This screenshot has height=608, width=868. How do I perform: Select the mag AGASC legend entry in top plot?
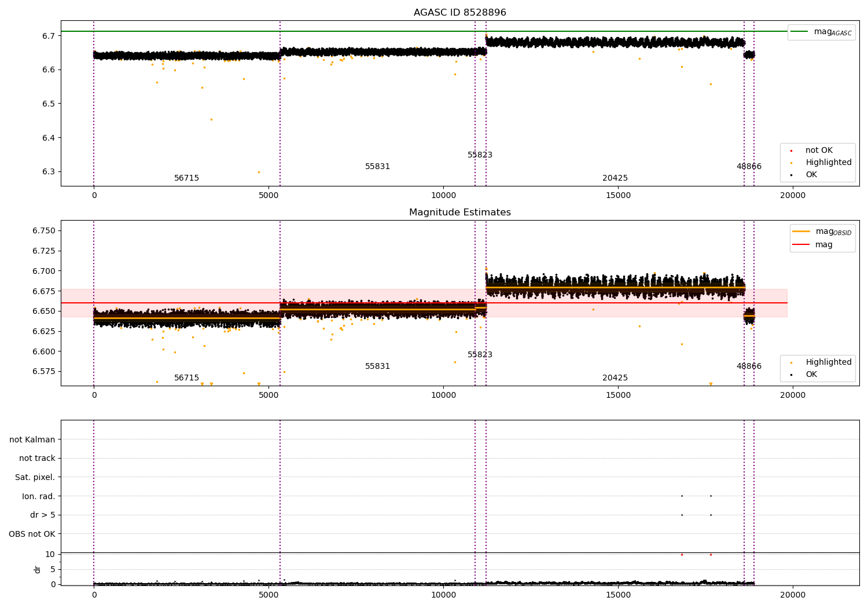(821, 32)
